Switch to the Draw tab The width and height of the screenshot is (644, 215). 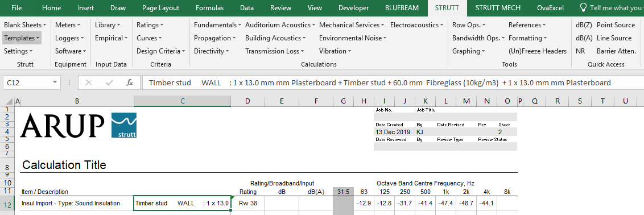[118, 8]
